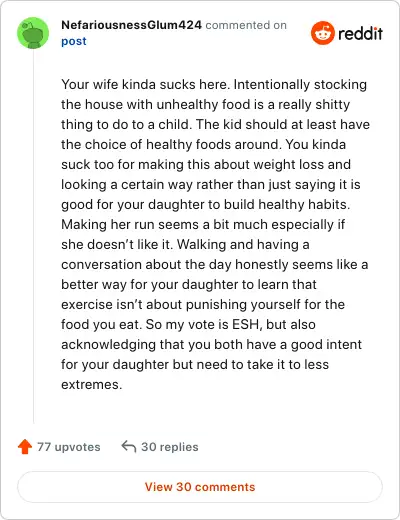Click the line starting "Making her run seems"
Image resolution: width=400 pixels, height=520 pixels.
click(x=203, y=224)
